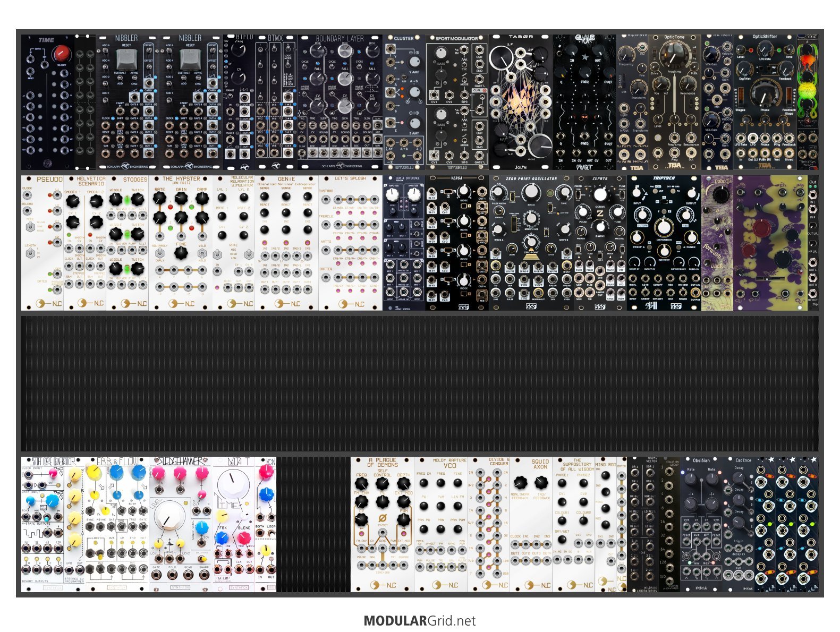The width and height of the screenshot is (840, 632).
Task: Select the VCA Team module
Action: click(717, 102)
